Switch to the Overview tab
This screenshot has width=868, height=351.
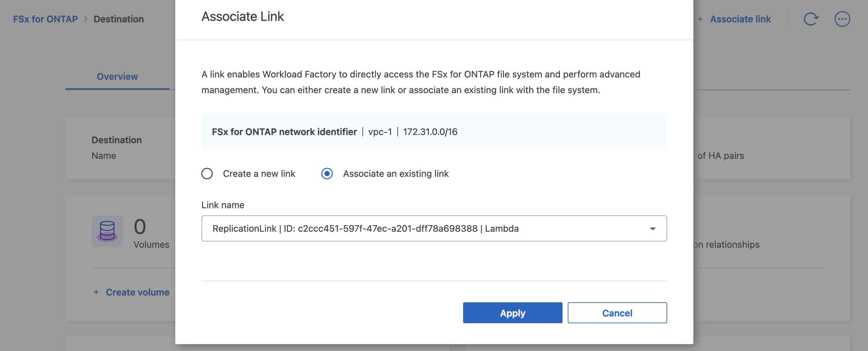tap(117, 76)
